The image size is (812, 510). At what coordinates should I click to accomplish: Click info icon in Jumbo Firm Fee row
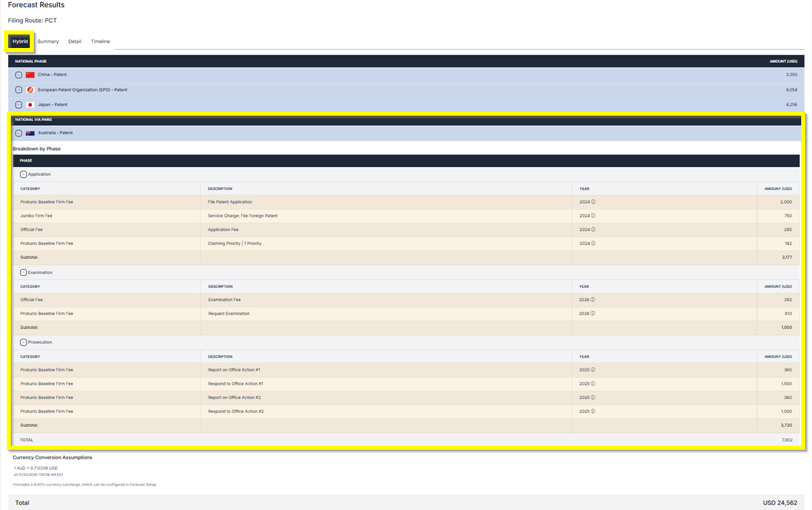point(593,216)
